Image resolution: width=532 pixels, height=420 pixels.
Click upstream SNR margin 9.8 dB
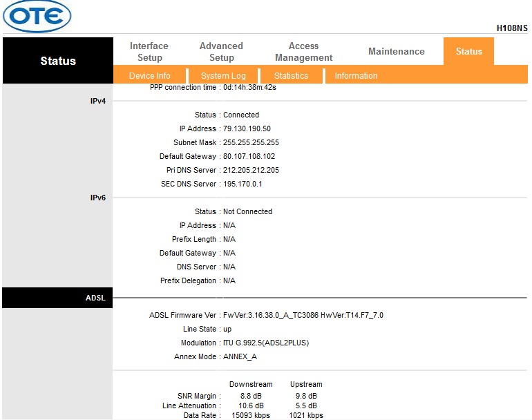tap(306, 396)
